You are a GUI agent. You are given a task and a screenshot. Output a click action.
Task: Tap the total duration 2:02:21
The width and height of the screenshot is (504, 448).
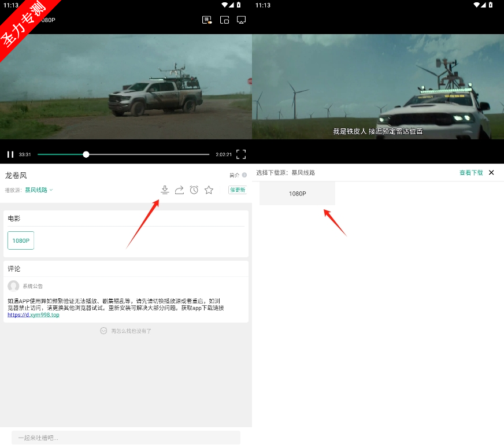[224, 154]
